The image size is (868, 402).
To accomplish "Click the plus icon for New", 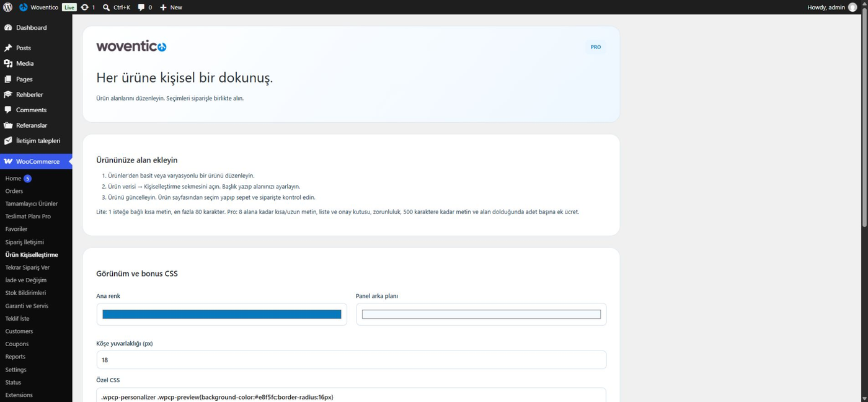I will click(163, 7).
